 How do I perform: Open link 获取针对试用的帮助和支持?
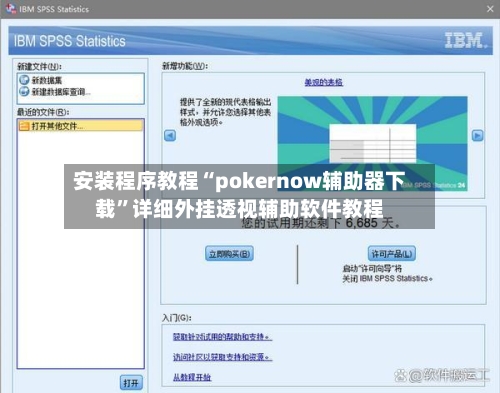point(222,337)
